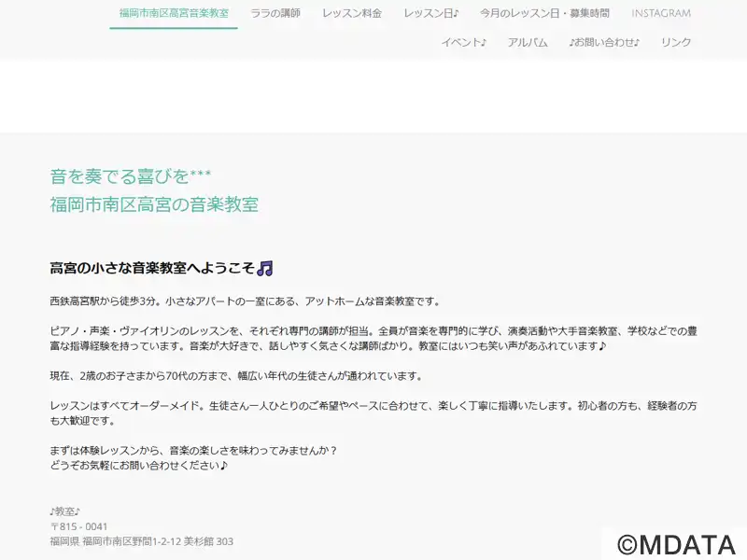Click the line 現在、2歳のお子さまから70代の方まで
The image size is (747, 560).
coord(236,376)
